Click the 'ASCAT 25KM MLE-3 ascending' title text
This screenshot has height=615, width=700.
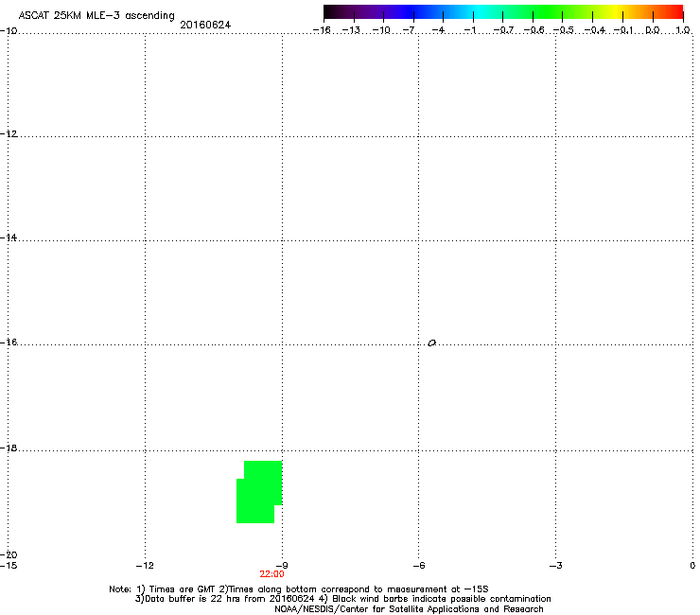click(96, 16)
